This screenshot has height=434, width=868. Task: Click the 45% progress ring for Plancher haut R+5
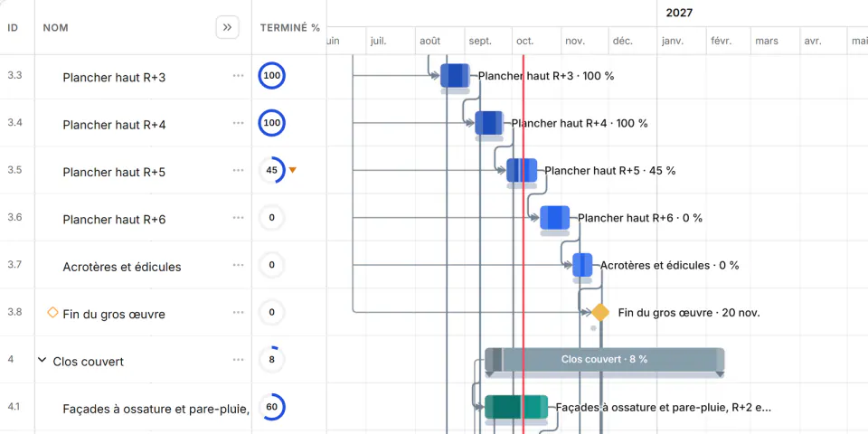coord(271,171)
